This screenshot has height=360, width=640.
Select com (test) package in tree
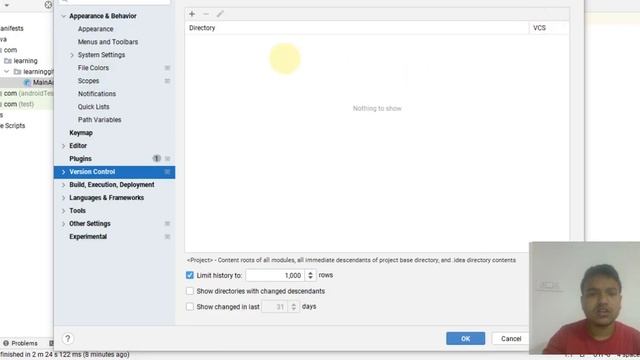click(18, 104)
